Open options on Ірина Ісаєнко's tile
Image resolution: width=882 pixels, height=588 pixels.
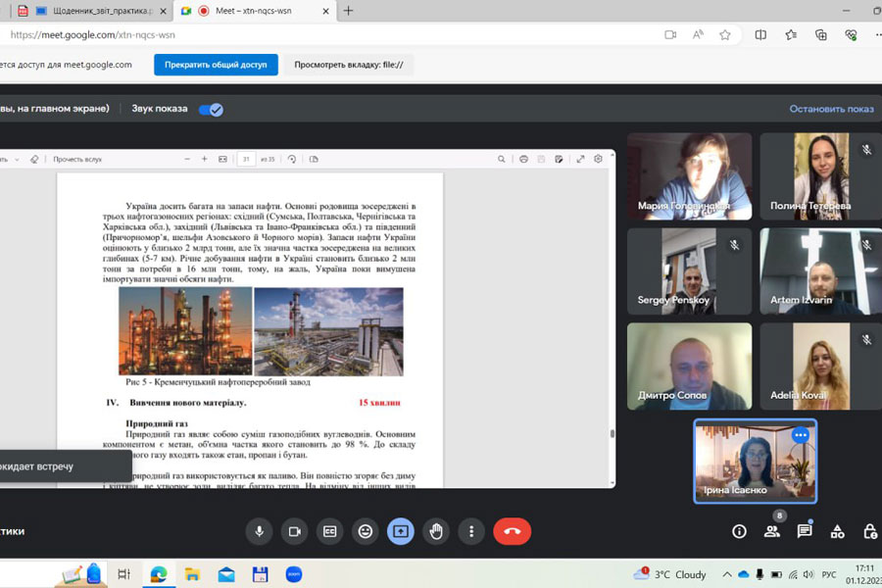[801, 435]
